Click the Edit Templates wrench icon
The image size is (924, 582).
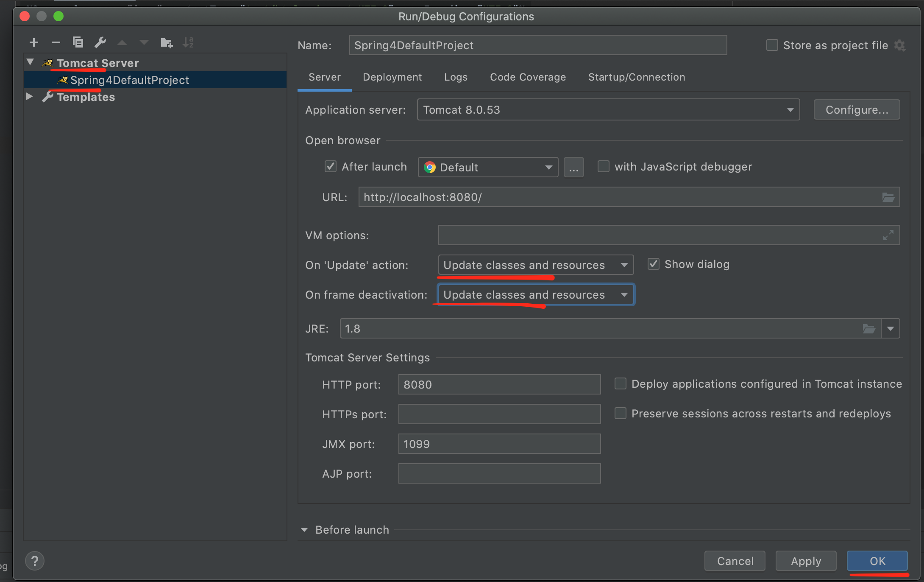100,42
